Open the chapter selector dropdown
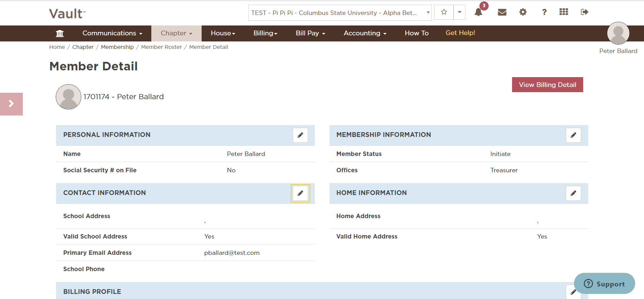The width and height of the screenshot is (644, 299). 340,13
